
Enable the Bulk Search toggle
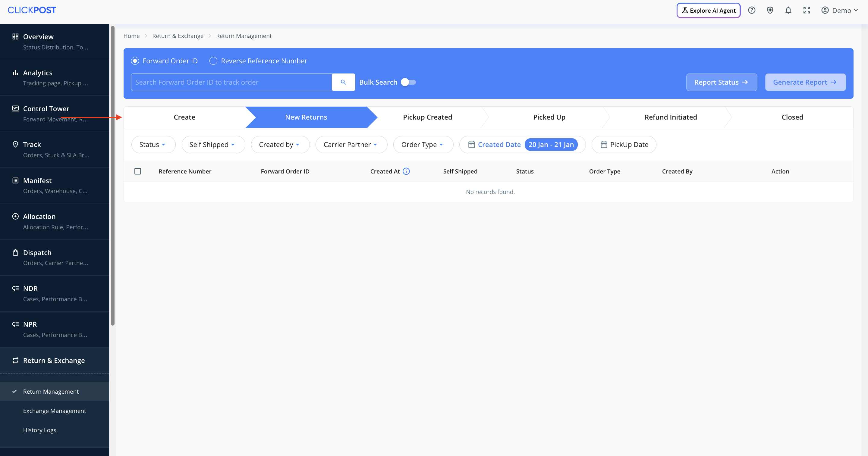coord(408,82)
